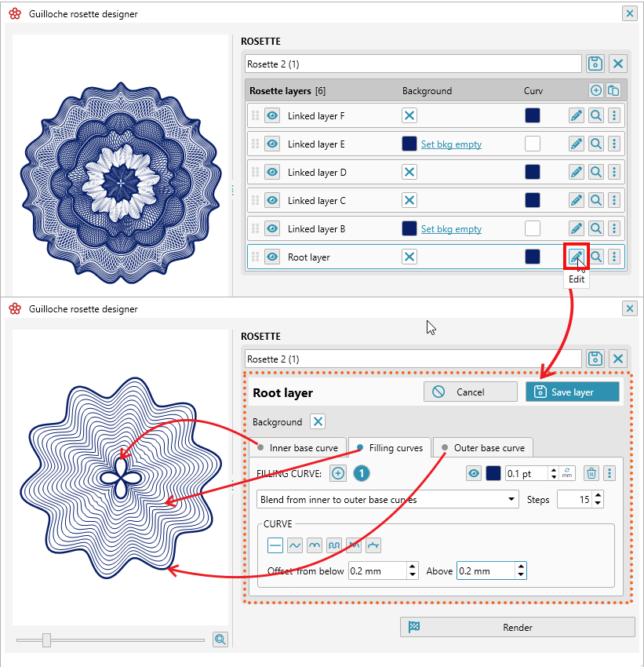Toggle visibility of Linked layer F

[x=271, y=115]
